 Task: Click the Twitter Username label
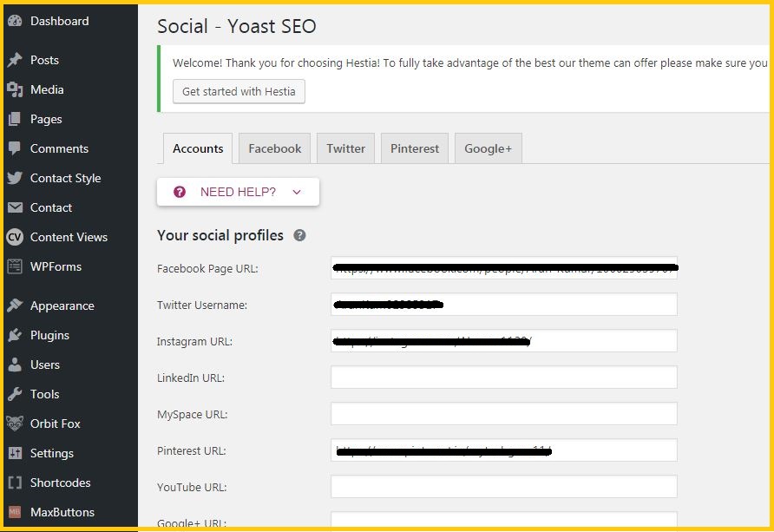(202, 305)
